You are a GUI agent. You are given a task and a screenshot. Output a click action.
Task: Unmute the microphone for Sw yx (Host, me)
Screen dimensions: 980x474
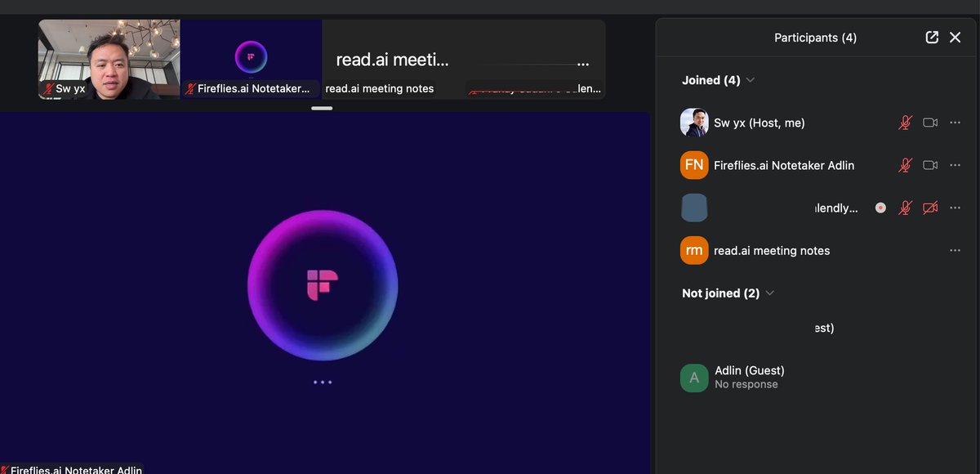pos(905,123)
